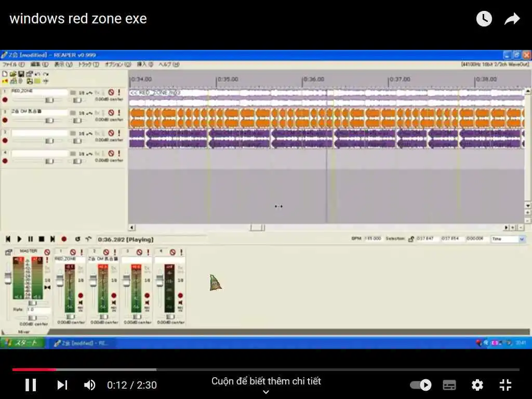Arm track 3 for recording in track panel
The height and width of the screenshot is (399, 532).
(x=5, y=140)
